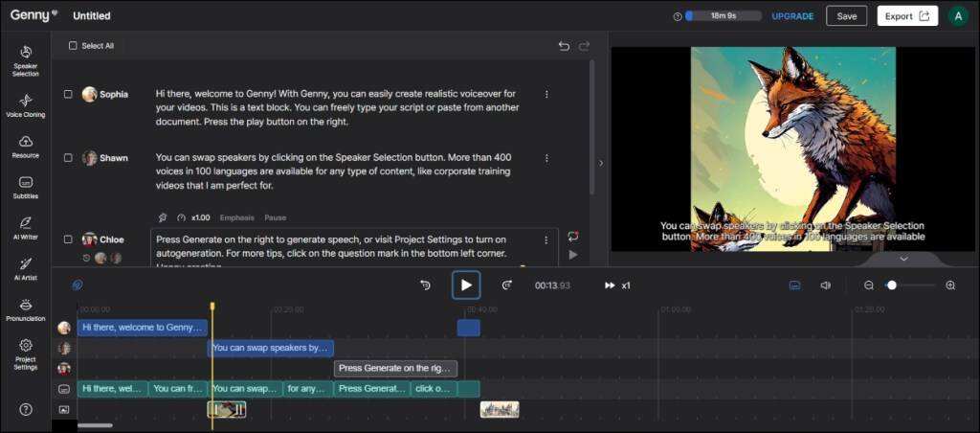Check the box beside Shawn's text block
The width and height of the screenshot is (980, 433).
tap(68, 158)
